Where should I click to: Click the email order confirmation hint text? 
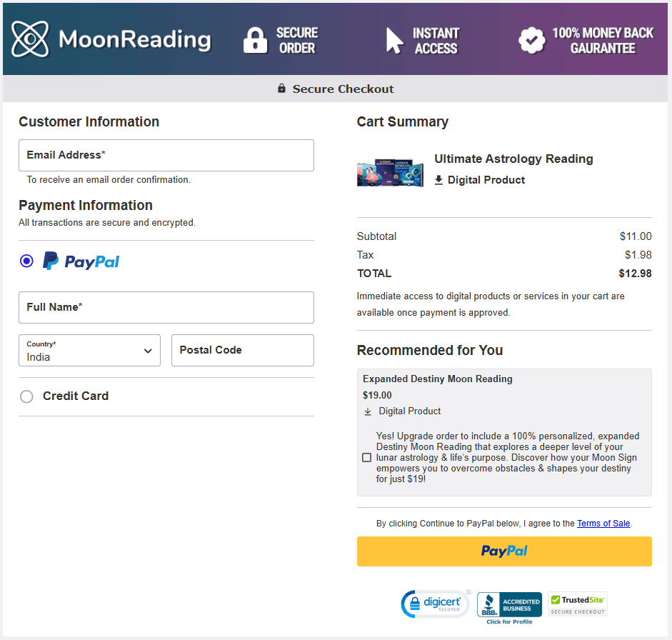(109, 179)
